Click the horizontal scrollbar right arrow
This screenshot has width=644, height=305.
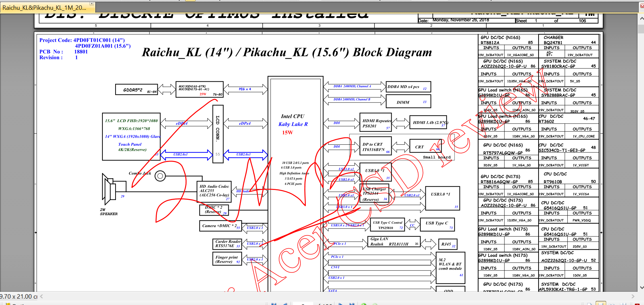(x=633, y=297)
